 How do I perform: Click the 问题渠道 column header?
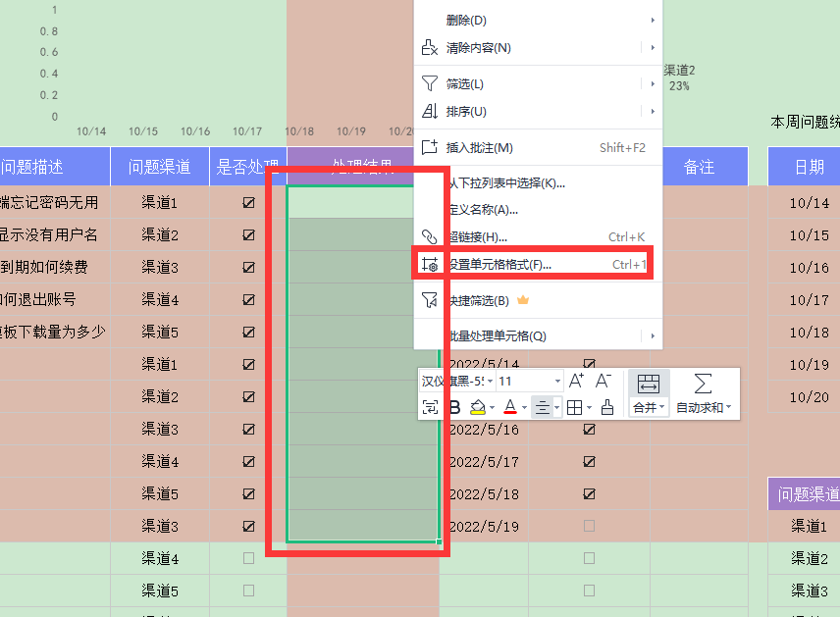(x=160, y=167)
